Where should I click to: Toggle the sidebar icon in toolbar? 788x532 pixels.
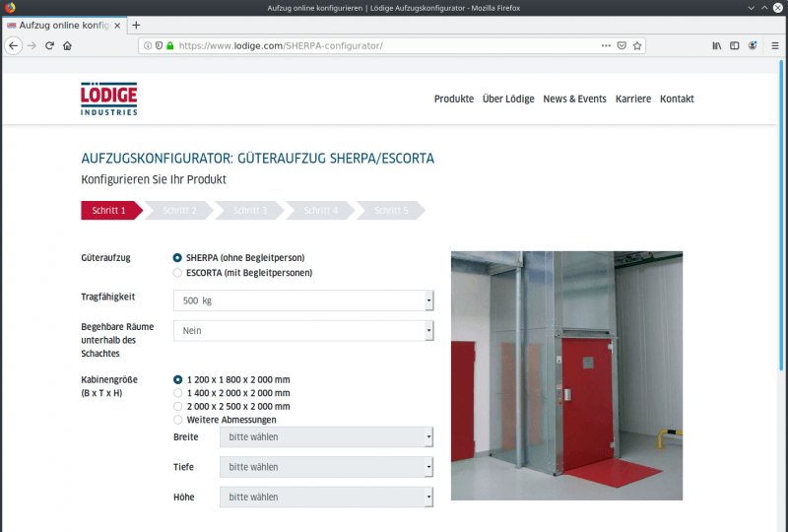coord(734,45)
